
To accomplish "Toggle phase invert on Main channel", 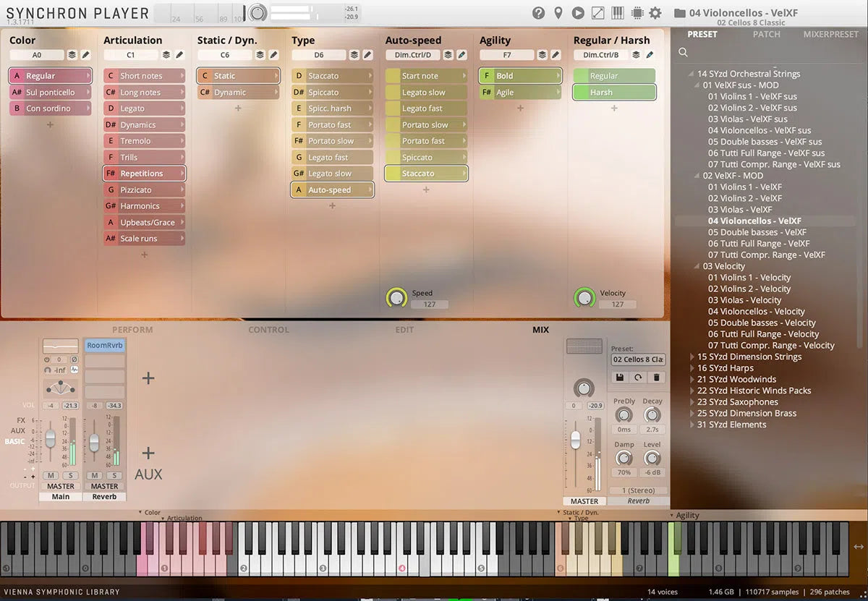I will click(x=74, y=359).
